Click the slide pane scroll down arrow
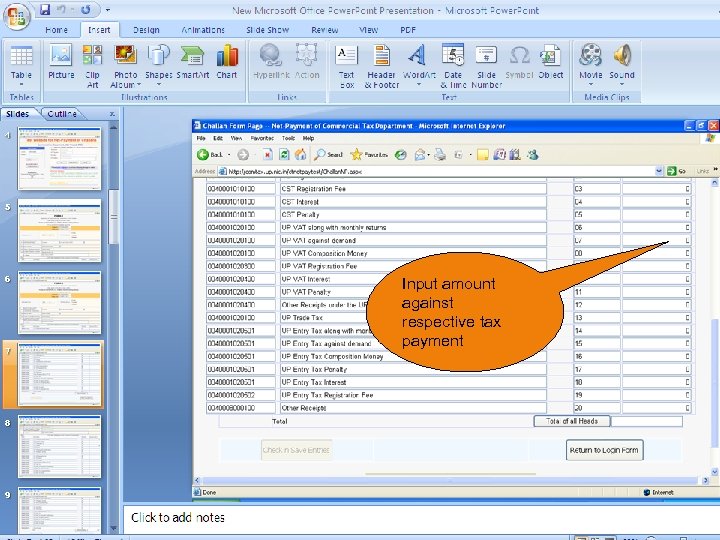 pos(113,529)
